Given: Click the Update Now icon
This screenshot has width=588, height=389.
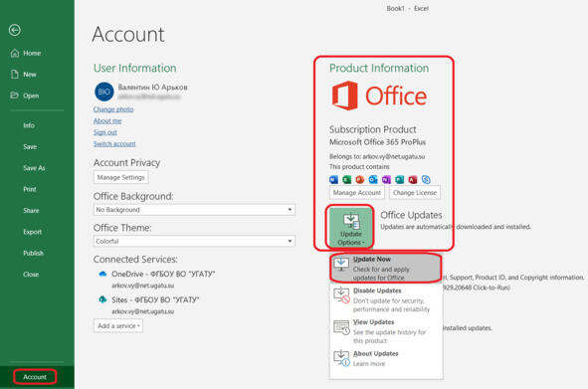Looking at the screenshot, I should click(341, 264).
